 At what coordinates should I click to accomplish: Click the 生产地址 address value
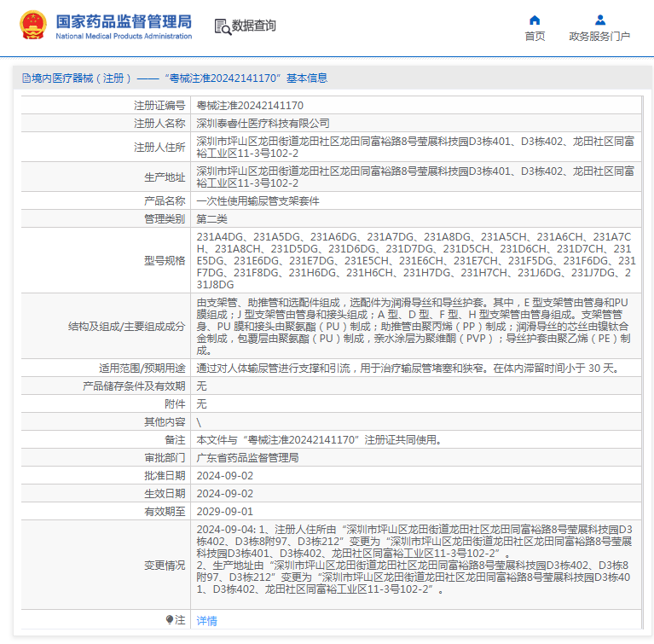(415, 177)
